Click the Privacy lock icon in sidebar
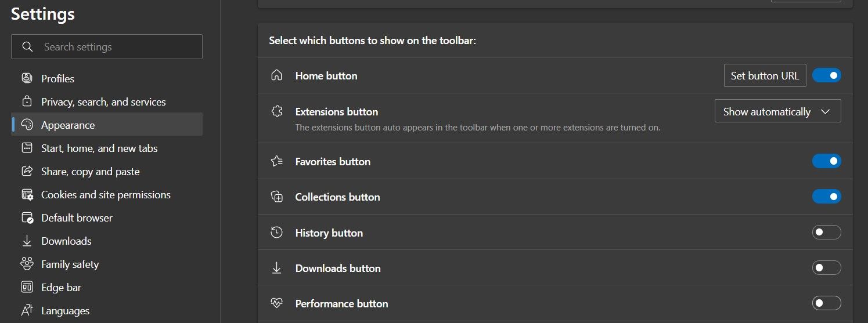The image size is (868, 323). tap(27, 101)
